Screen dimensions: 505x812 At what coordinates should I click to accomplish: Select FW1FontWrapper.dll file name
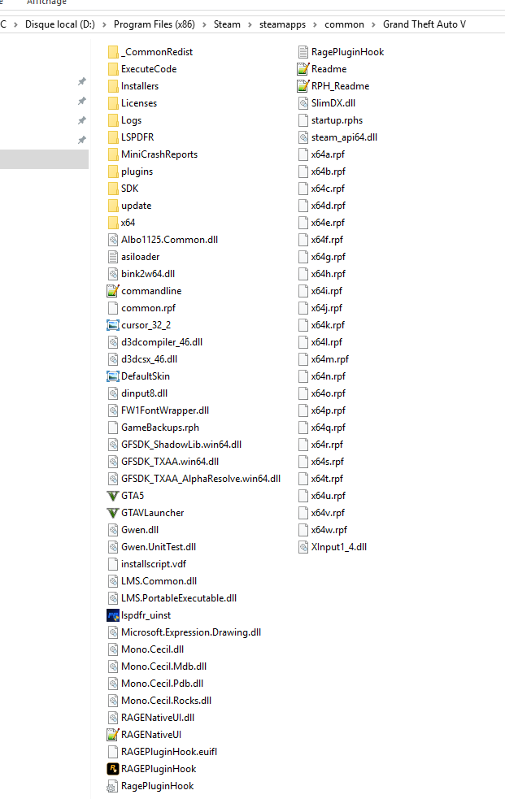(x=165, y=410)
